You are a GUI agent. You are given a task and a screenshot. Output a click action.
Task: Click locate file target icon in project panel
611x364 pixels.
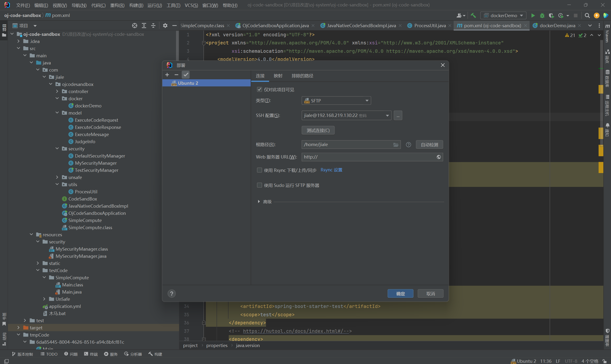(x=134, y=26)
